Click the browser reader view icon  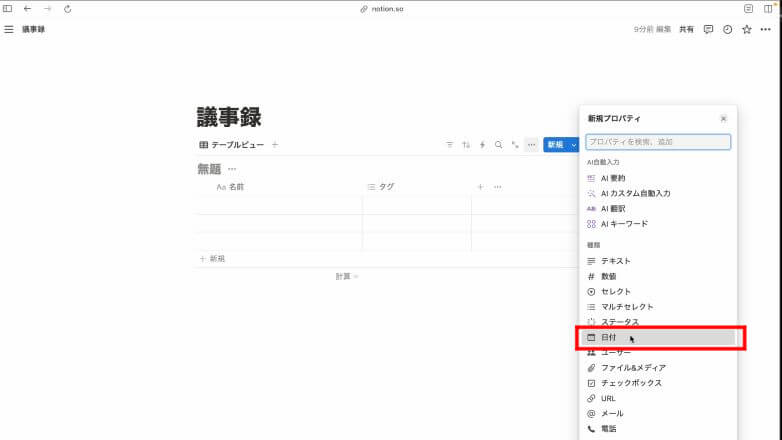(748, 9)
